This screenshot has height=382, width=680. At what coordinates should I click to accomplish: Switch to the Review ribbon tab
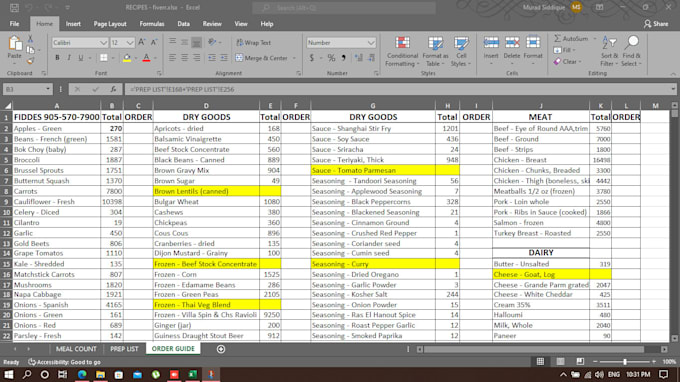[x=212, y=24]
